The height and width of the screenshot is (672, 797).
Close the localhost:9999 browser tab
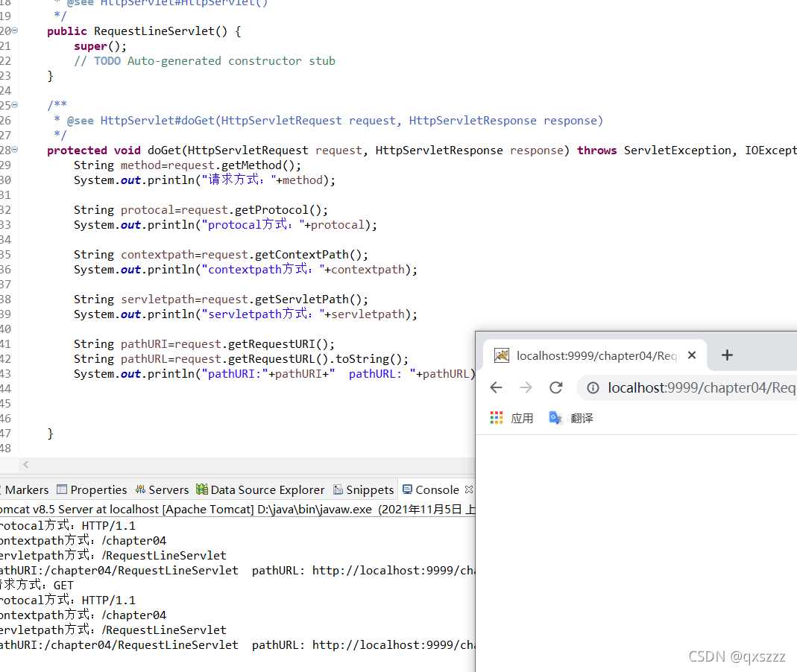pos(692,355)
